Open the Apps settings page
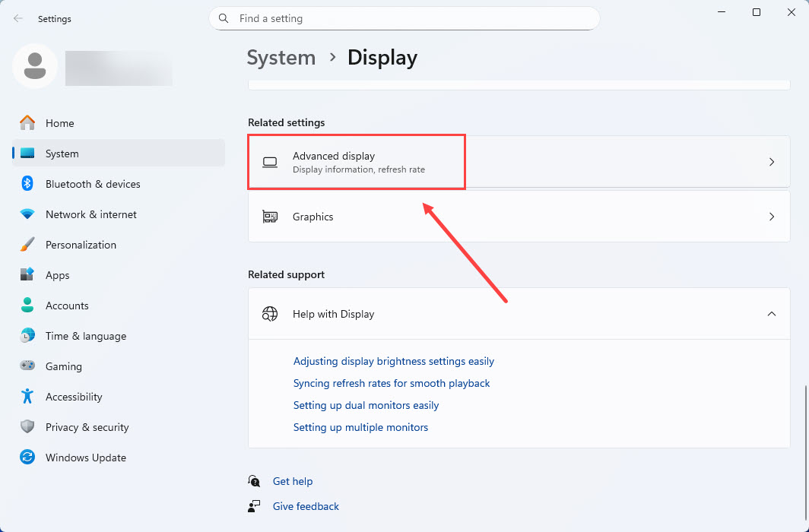 point(57,275)
